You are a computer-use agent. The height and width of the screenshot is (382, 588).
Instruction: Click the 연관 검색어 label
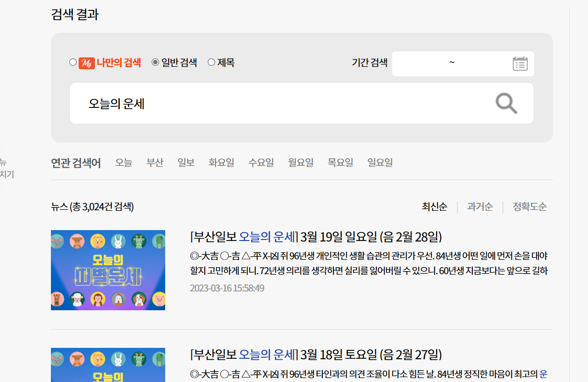76,163
